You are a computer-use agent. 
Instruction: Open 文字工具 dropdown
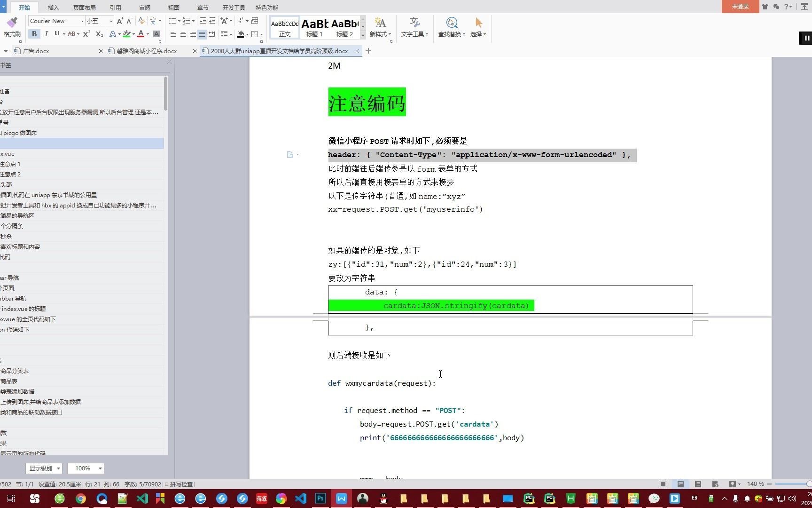[414, 27]
